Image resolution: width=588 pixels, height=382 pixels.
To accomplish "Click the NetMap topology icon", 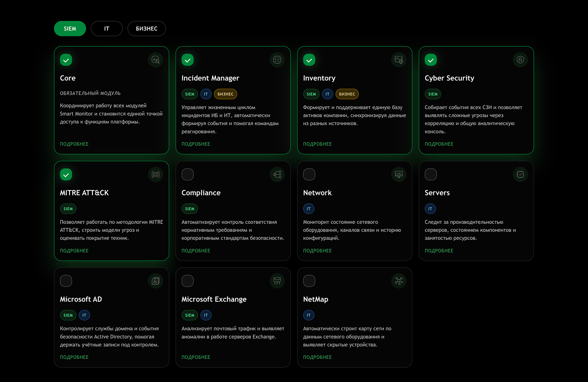I will [399, 281].
